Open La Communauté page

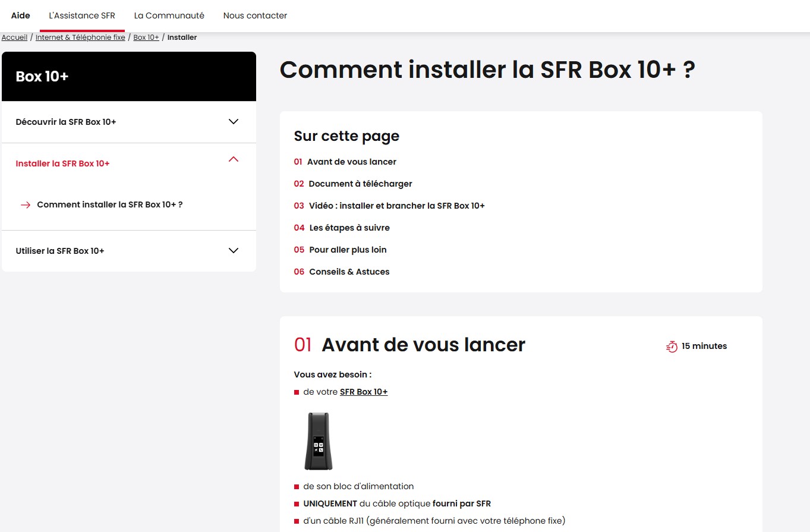pyautogui.click(x=169, y=15)
